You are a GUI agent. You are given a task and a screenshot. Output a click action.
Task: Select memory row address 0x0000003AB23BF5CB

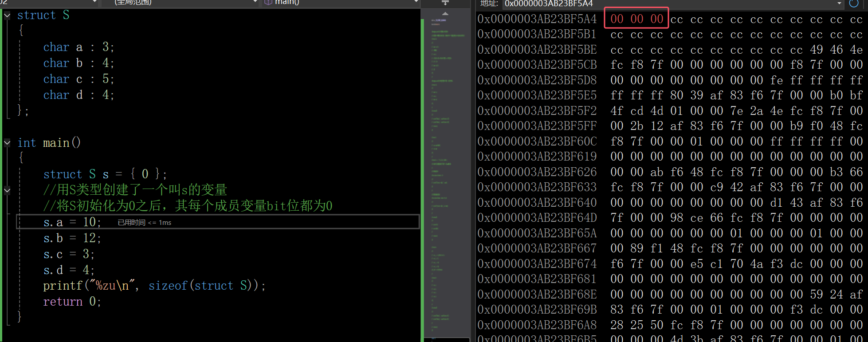[x=537, y=65]
